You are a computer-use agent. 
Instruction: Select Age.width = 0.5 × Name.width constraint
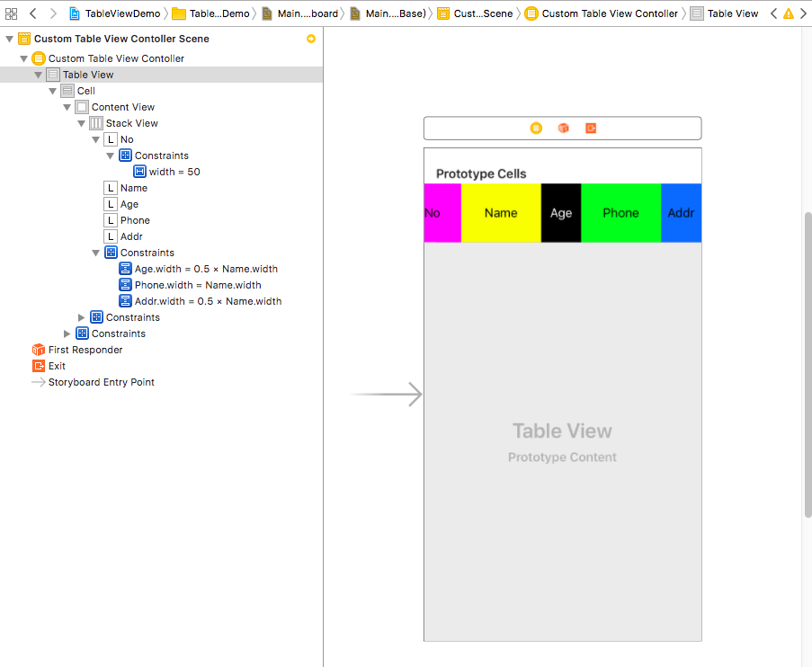tap(205, 269)
